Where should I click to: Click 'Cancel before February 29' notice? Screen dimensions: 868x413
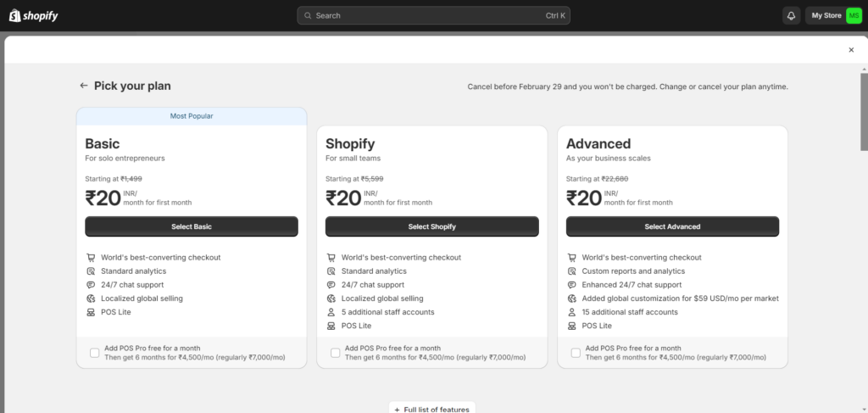tap(628, 87)
